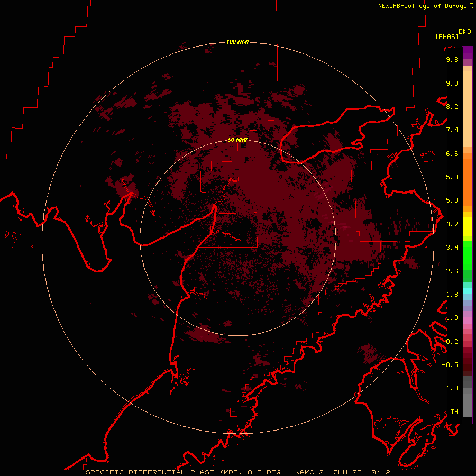Image resolution: width=476 pixels, height=476 pixels.
Task: Click the 9.0 scale value
Action: (452, 83)
